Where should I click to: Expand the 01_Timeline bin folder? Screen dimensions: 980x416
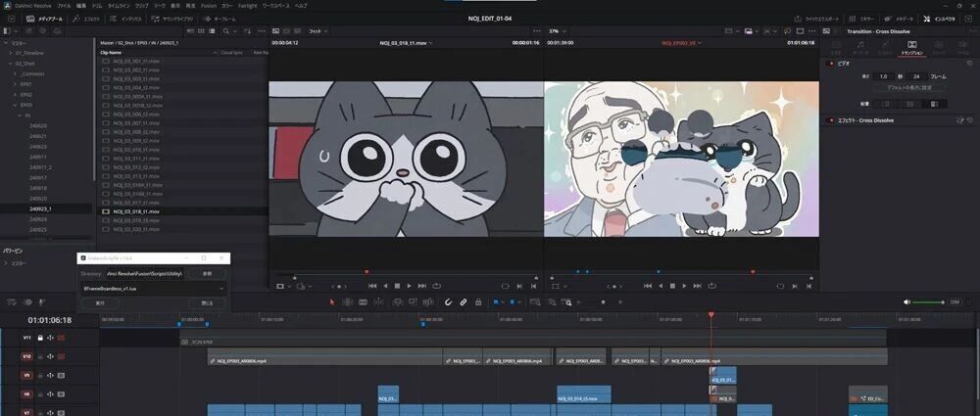pos(11,53)
